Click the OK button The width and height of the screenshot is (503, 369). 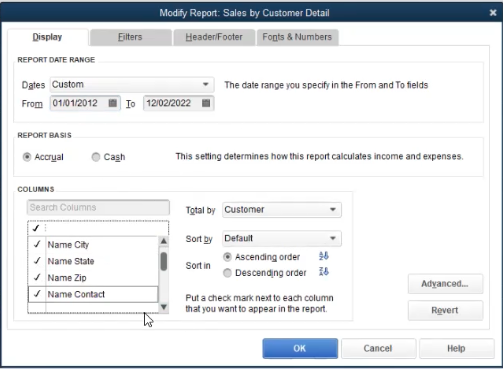[x=300, y=348]
